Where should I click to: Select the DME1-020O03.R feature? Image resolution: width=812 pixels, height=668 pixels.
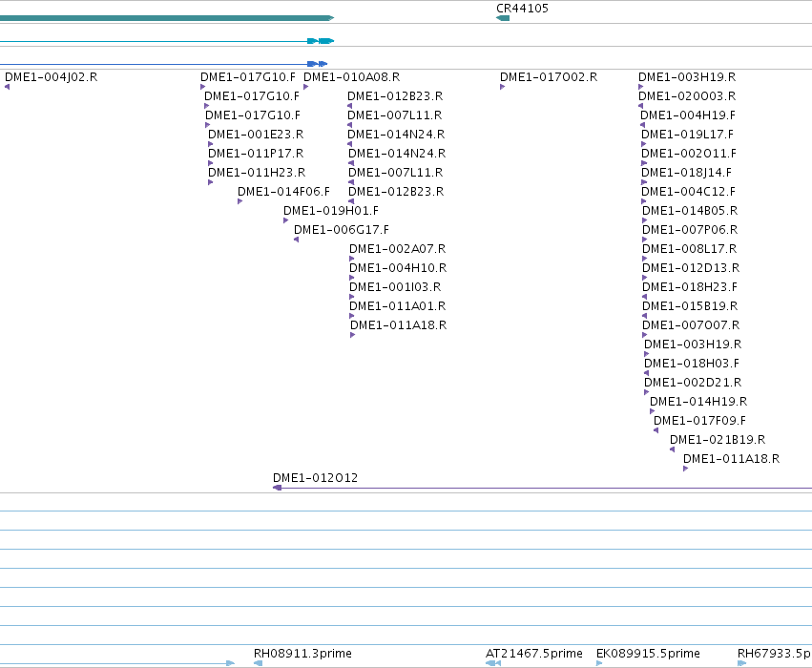point(687,96)
